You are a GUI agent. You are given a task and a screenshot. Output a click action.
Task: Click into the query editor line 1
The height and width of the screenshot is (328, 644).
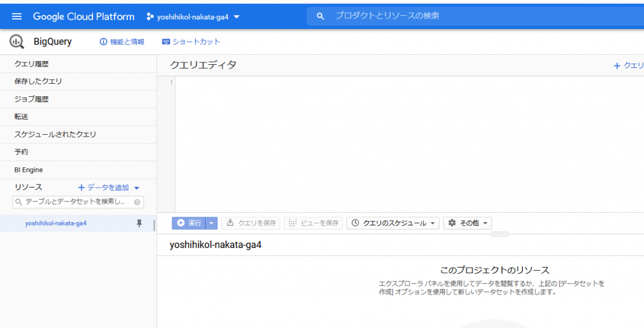(409, 82)
